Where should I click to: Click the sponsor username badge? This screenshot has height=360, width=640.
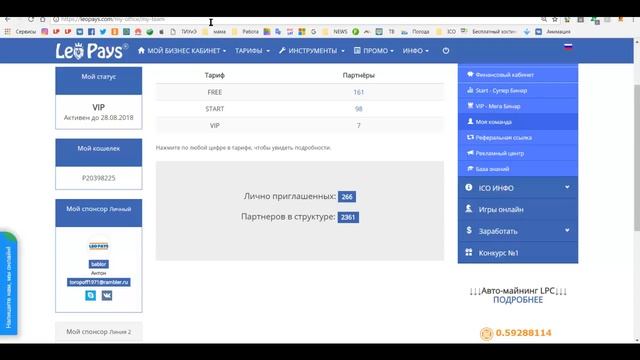point(99,264)
